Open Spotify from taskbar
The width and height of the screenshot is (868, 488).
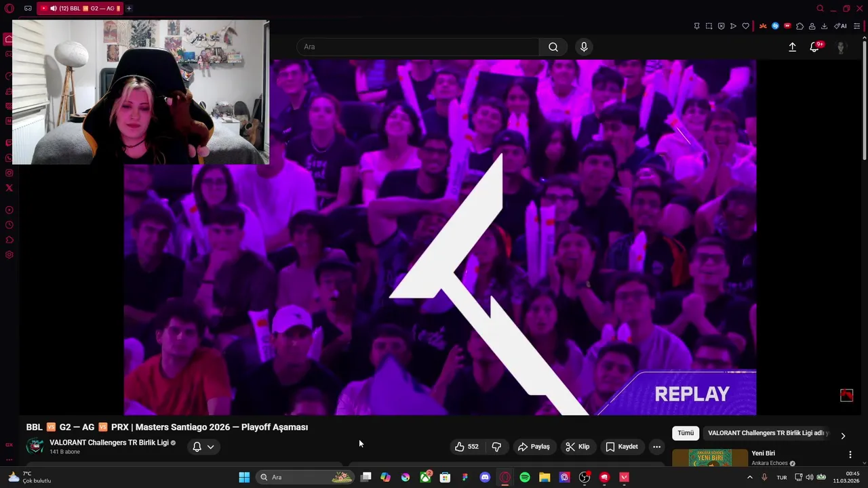[x=525, y=477]
